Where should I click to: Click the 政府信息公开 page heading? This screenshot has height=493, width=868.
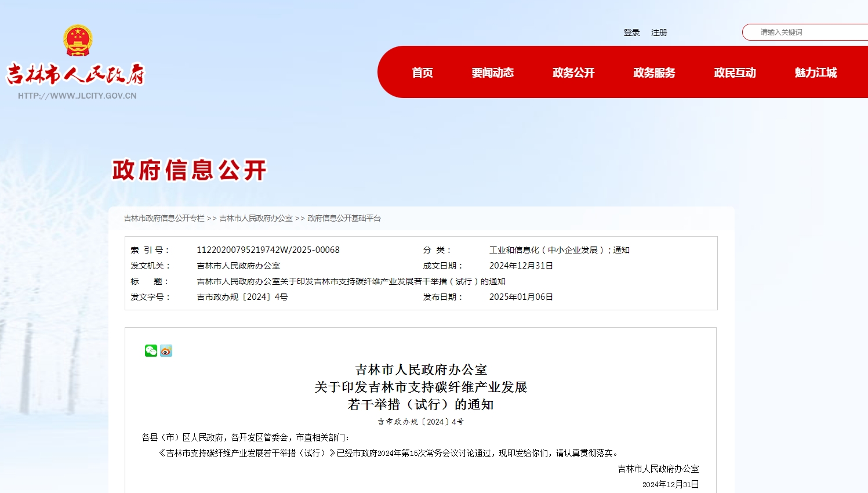pyautogui.click(x=189, y=171)
